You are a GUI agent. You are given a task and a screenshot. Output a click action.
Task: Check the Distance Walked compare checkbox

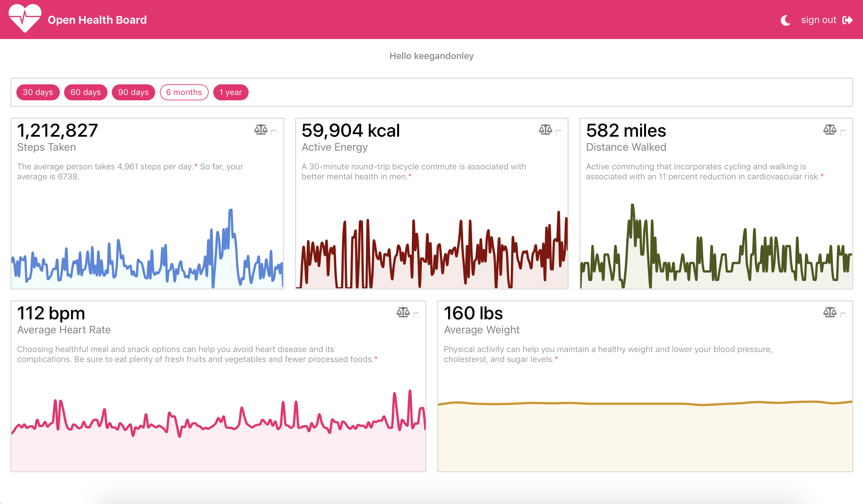(843, 133)
